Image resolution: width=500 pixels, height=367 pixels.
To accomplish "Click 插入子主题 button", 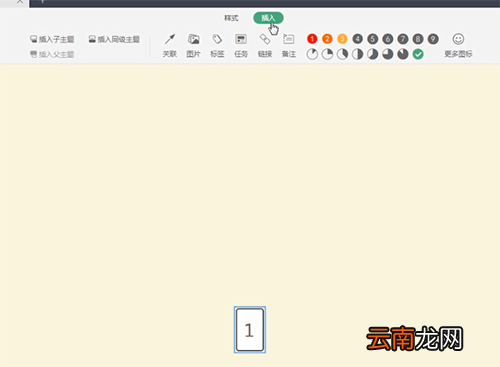I will 52,39.
